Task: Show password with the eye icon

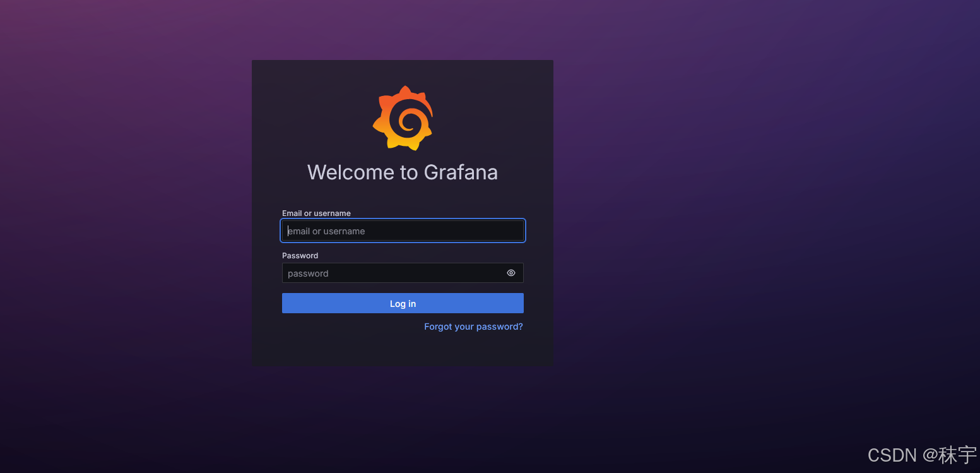Action: tap(511, 273)
